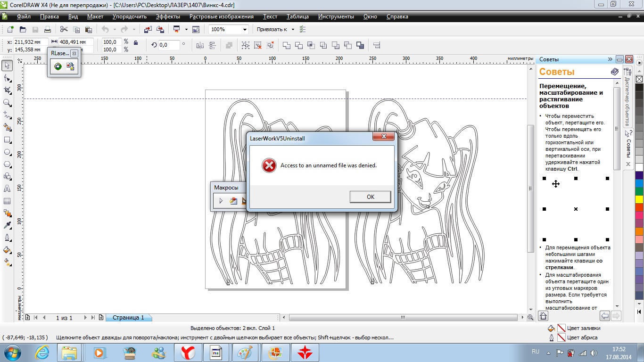The height and width of the screenshot is (362, 644).
Task: Open the zoom level 100% dropdown
Action: (228, 29)
